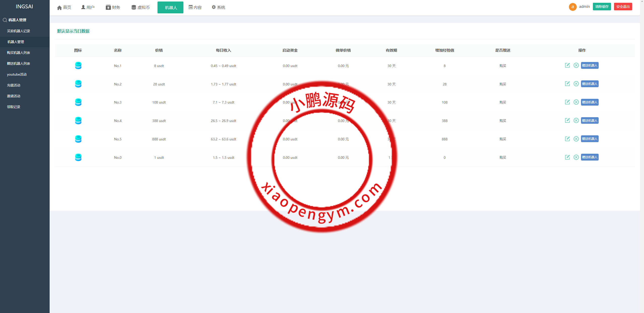Click the edit icon for robot No.3

pos(567,102)
